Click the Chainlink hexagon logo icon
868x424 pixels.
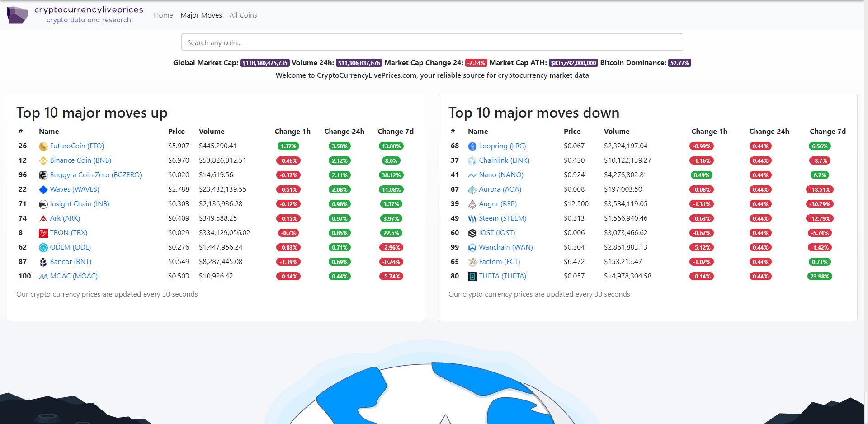pos(472,160)
